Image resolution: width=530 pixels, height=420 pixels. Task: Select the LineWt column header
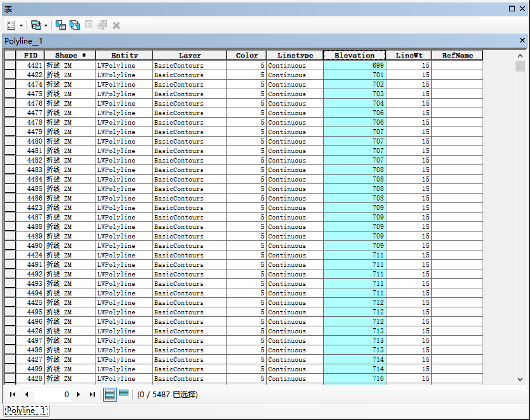click(x=409, y=56)
